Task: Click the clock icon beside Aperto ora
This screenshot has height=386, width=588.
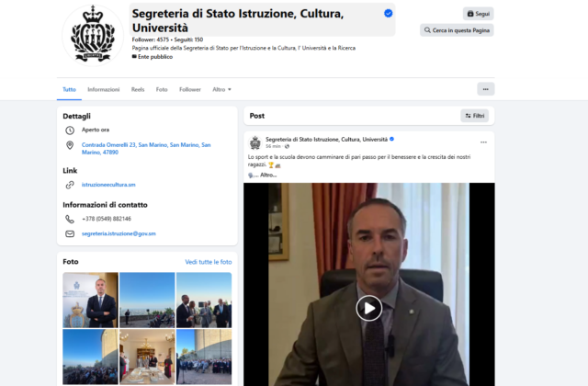Action: pyautogui.click(x=70, y=131)
